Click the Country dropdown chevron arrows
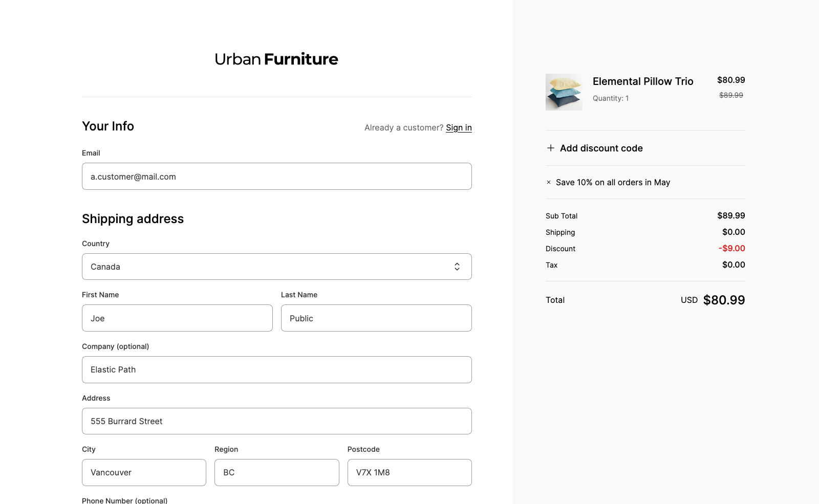Viewport: 819px width, 504px height. [457, 267]
